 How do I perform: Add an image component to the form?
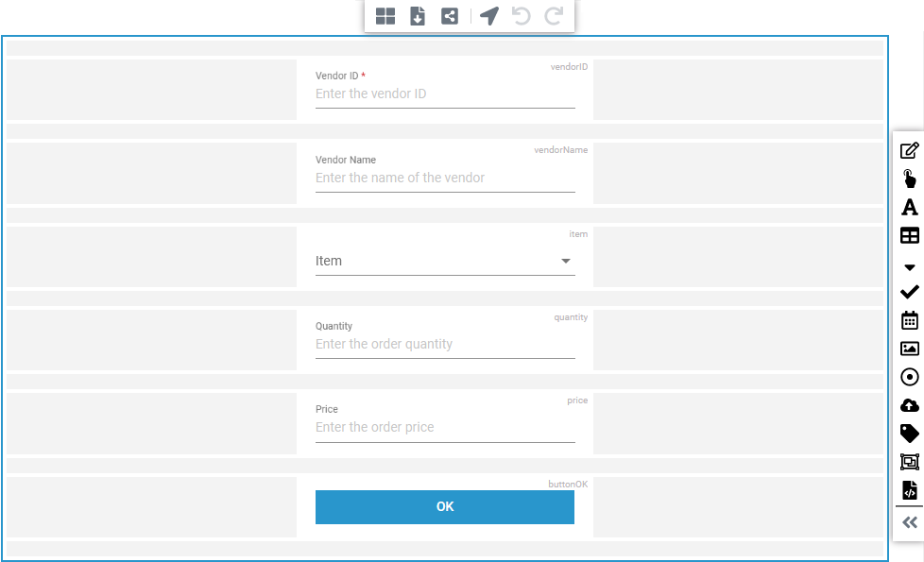pos(909,348)
